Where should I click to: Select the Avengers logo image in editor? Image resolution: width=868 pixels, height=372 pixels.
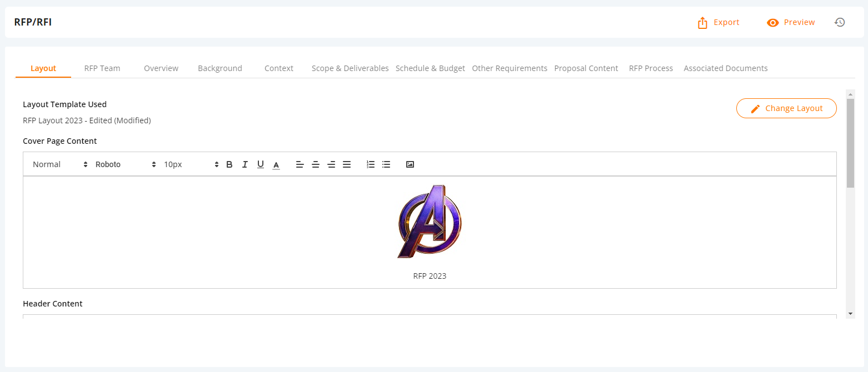tap(430, 222)
